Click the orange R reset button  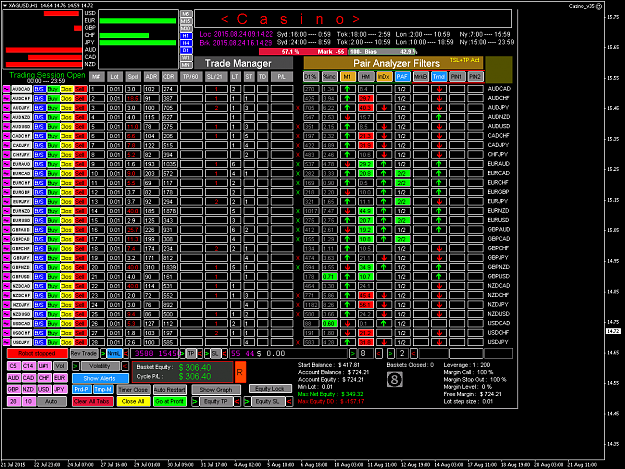click(x=240, y=372)
